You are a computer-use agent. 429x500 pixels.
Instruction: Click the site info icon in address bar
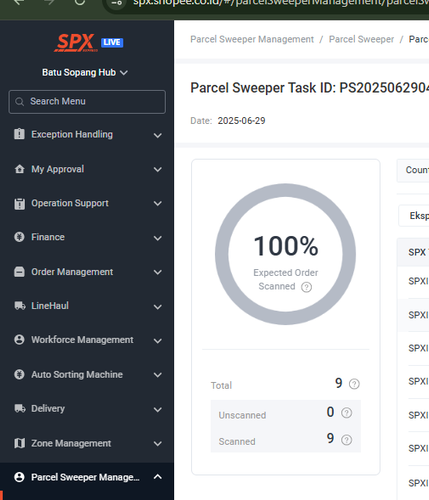coord(117,3)
